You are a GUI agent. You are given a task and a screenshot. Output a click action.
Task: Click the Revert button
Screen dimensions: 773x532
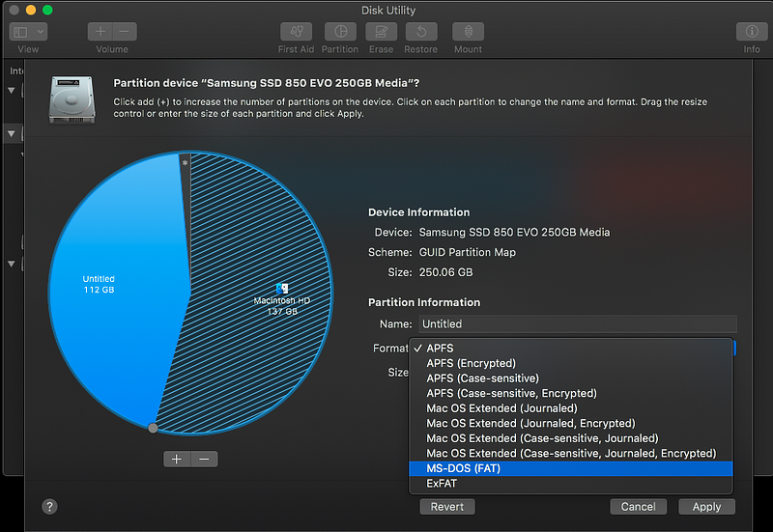[447, 506]
